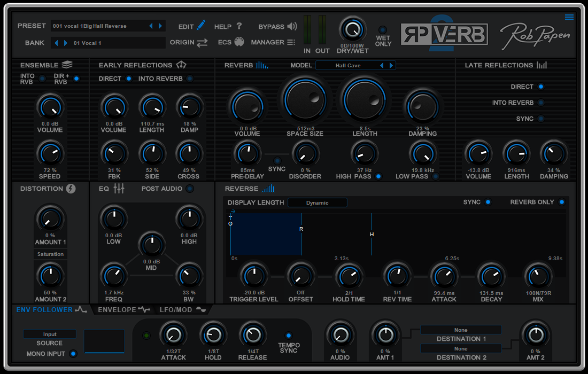
Task: Switch to previous reverb model
Action: click(382, 65)
